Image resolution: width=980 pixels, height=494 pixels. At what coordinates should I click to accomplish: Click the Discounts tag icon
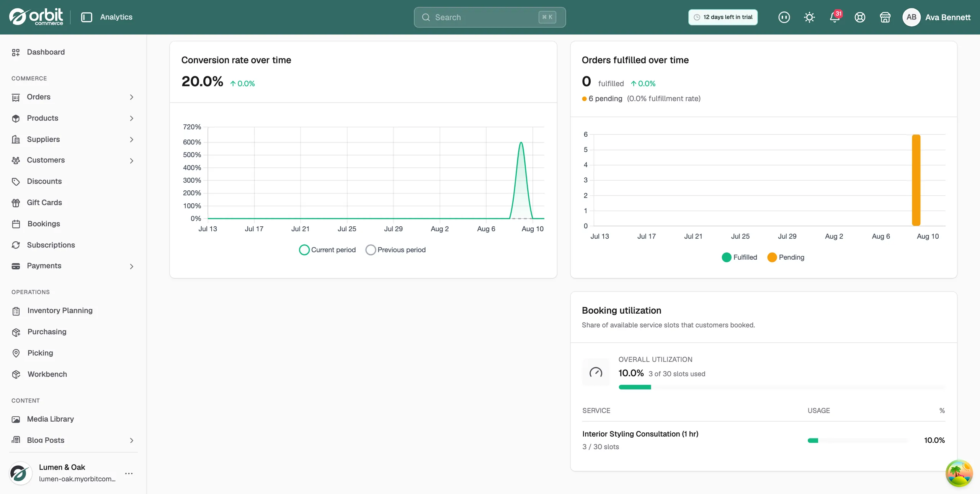point(16,182)
